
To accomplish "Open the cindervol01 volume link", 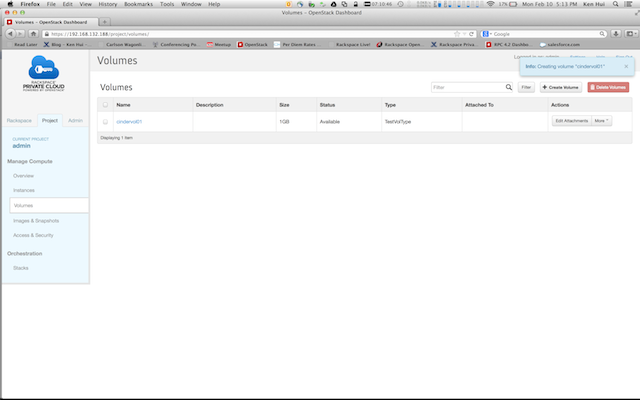I will 131,120.
